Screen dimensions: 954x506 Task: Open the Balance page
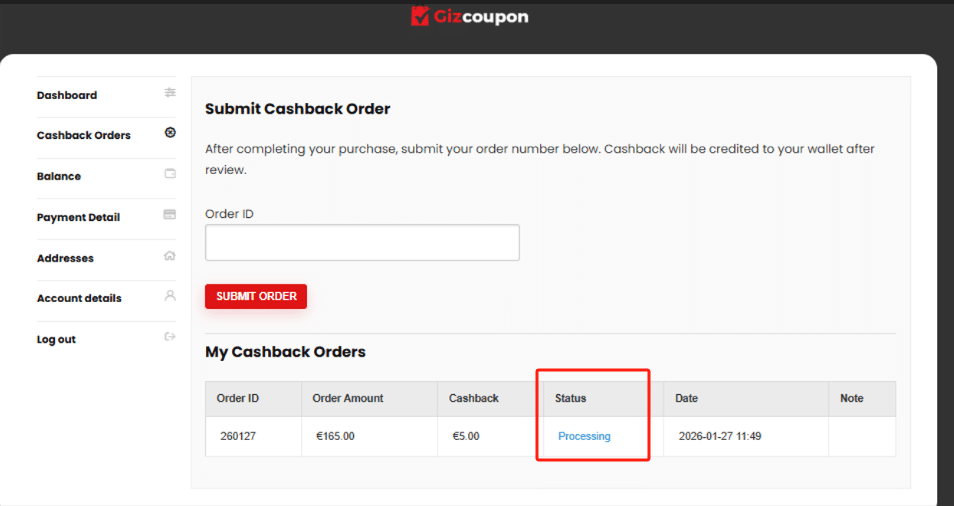[59, 176]
